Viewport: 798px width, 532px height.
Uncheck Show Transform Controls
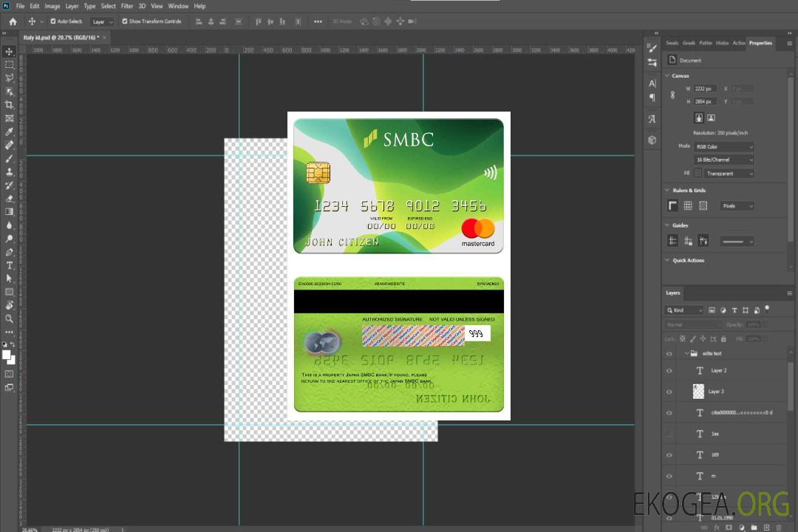[x=125, y=21]
